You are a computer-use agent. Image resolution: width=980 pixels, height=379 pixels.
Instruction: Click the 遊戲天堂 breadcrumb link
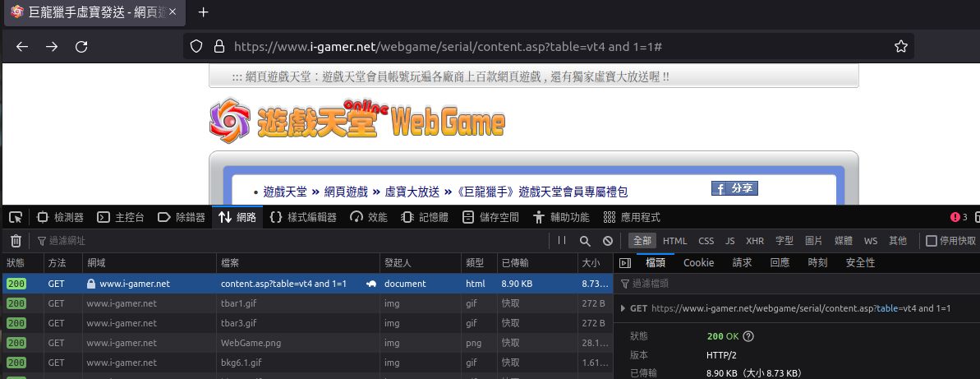pos(285,192)
